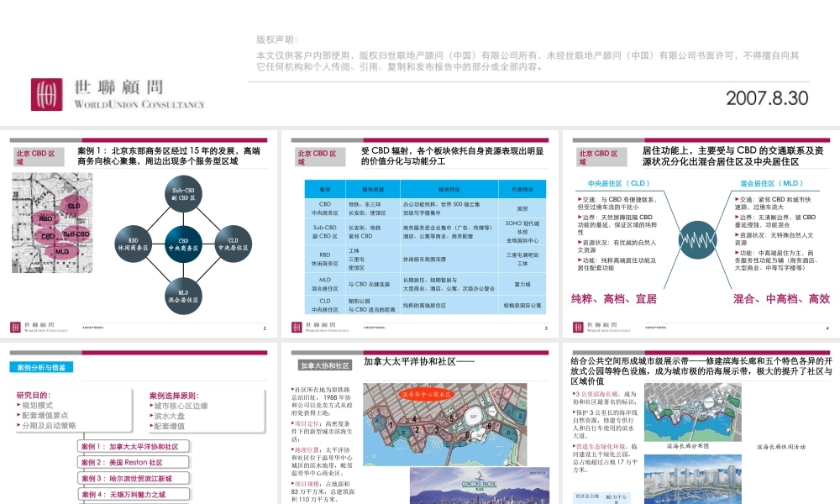Image resolution: width=840 pixels, height=504 pixels.
Task: Click the Beijing CBD map image
Action: click(52, 223)
